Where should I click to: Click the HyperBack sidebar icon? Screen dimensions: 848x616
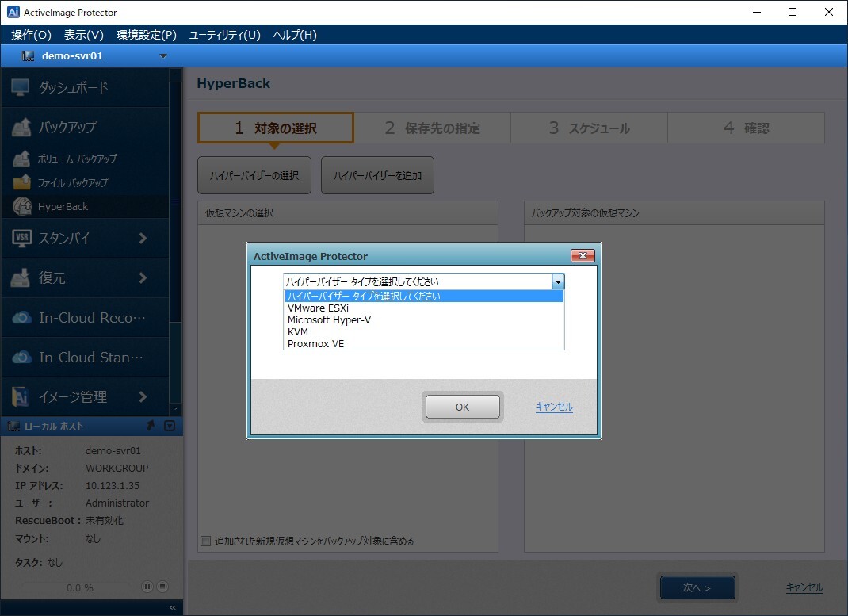[x=22, y=206]
